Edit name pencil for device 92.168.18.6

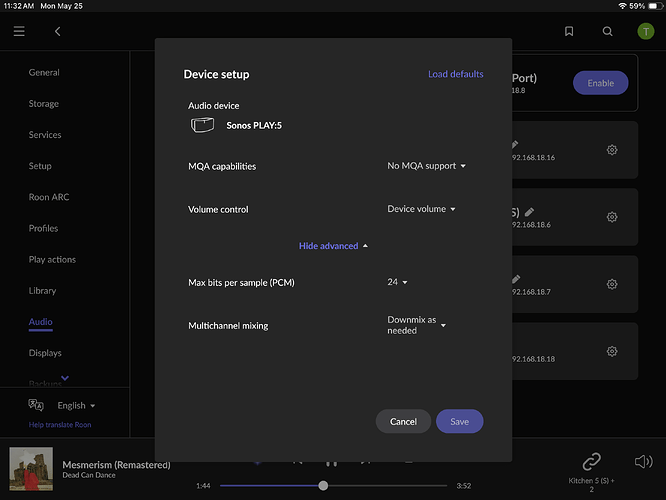[529, 212]
